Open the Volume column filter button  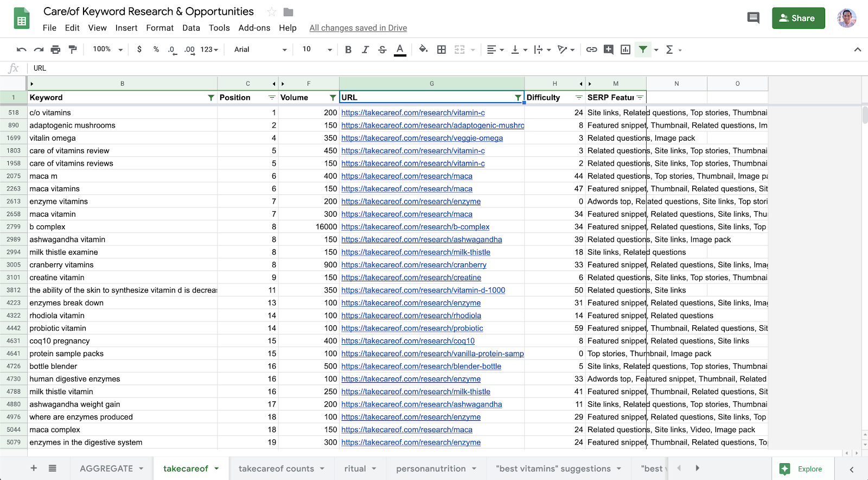(333, 98)
